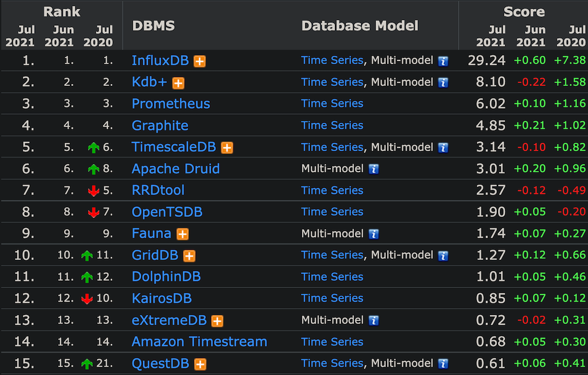Click the info icon in Fauna row
The width and height of the screenshot is (588, 375).
[373, 234]
